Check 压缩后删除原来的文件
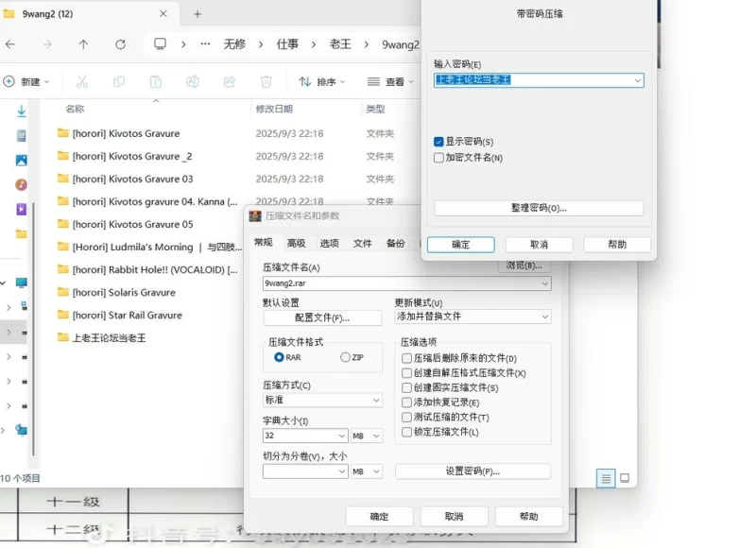756x548 pixels. pos(406,358)
